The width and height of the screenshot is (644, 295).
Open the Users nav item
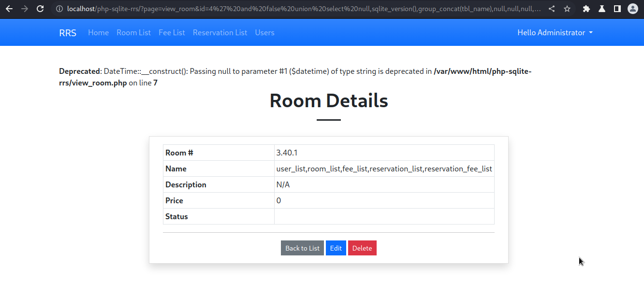[264, 33]
